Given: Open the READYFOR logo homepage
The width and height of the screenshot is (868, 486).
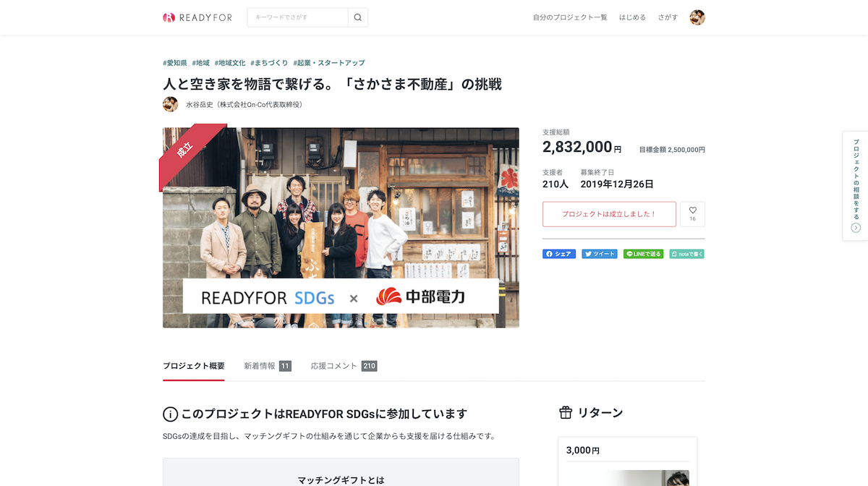Looking at the screenshot, I should click(x=197, y=17).
